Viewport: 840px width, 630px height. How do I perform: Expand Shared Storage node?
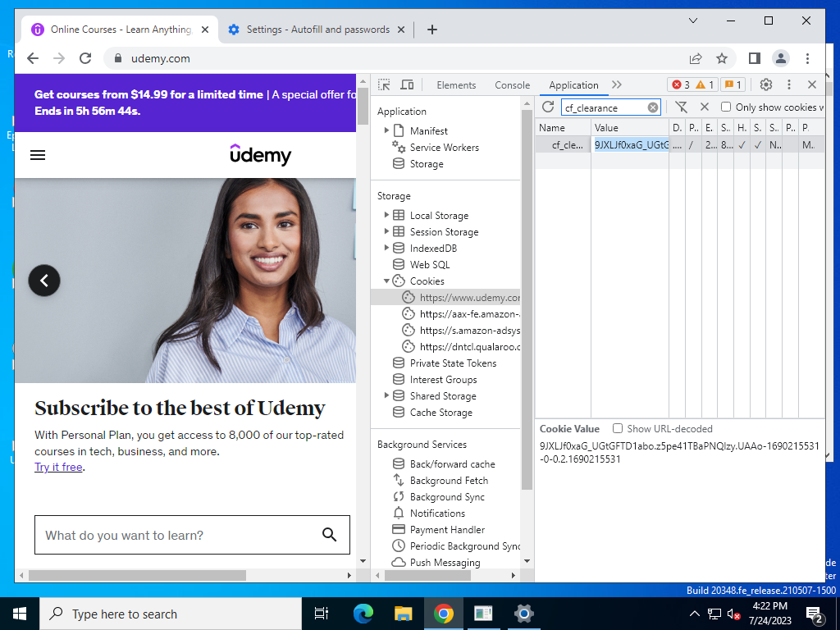tap(386, 395)
